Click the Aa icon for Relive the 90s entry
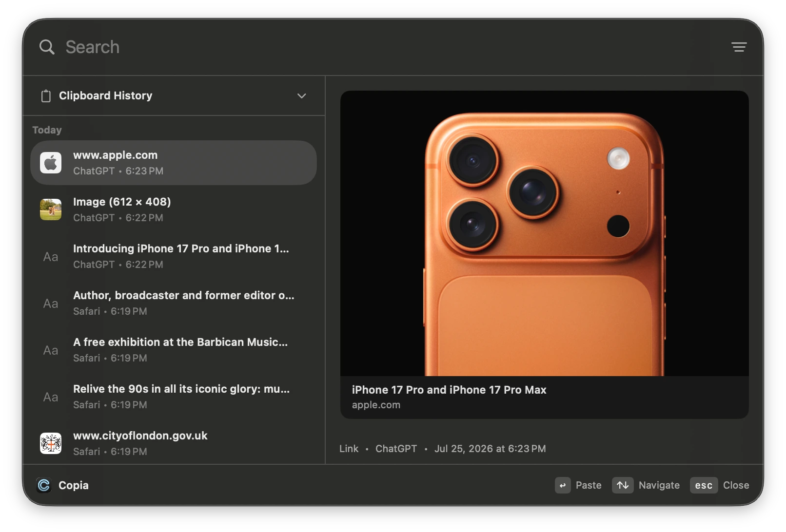This screenshot has height=532, width=786. coord(51,397)
